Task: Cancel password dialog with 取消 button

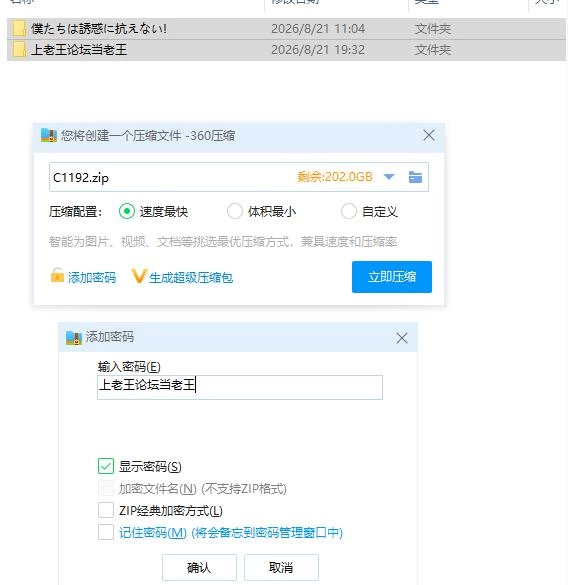Action: click(x=281, y=567)
